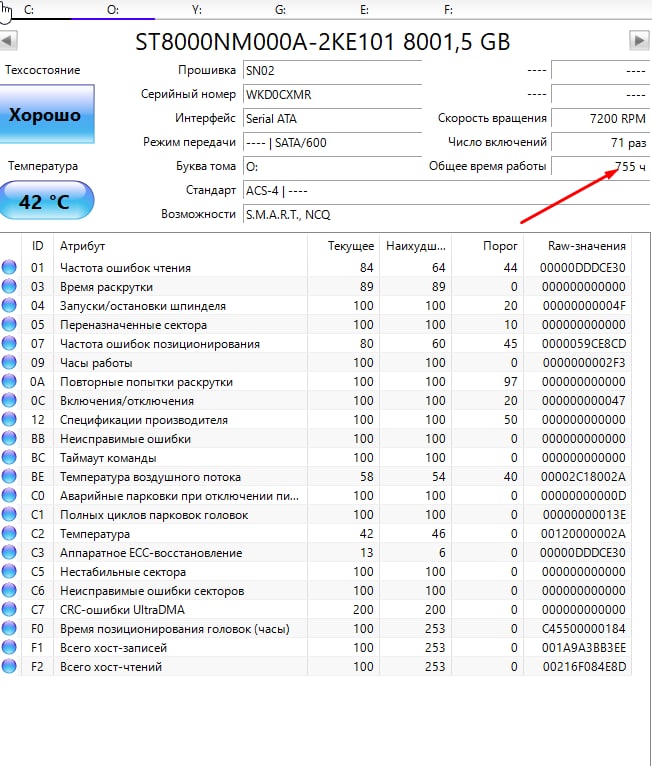The image size is (652, 766).
Task: Click the Атрибут column header
Action: (180, 246)
